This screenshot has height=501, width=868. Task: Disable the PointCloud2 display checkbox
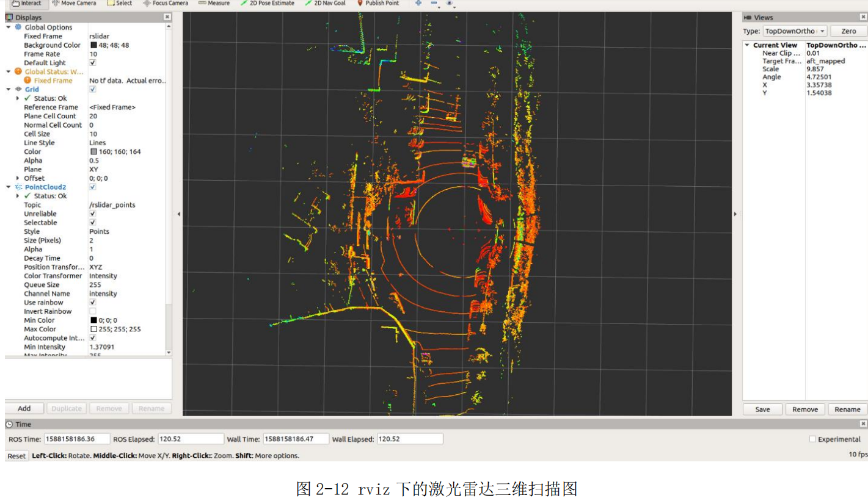[x=93, y=187]
